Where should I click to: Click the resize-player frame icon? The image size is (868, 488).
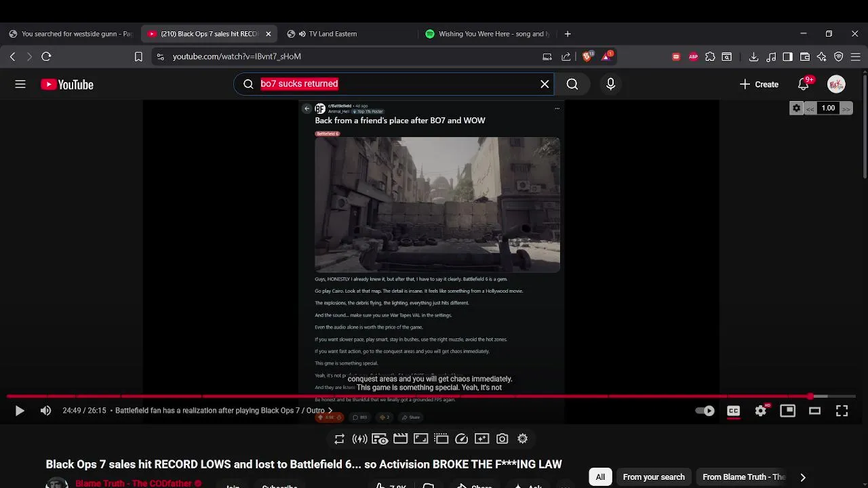point(420,439)
